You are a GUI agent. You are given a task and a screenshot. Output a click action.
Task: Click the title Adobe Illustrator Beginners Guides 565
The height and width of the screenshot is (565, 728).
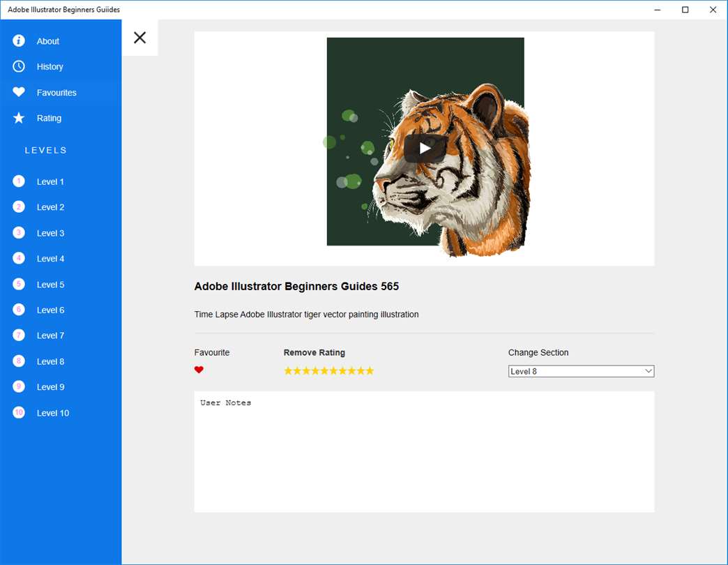click(x=296, y=286)
